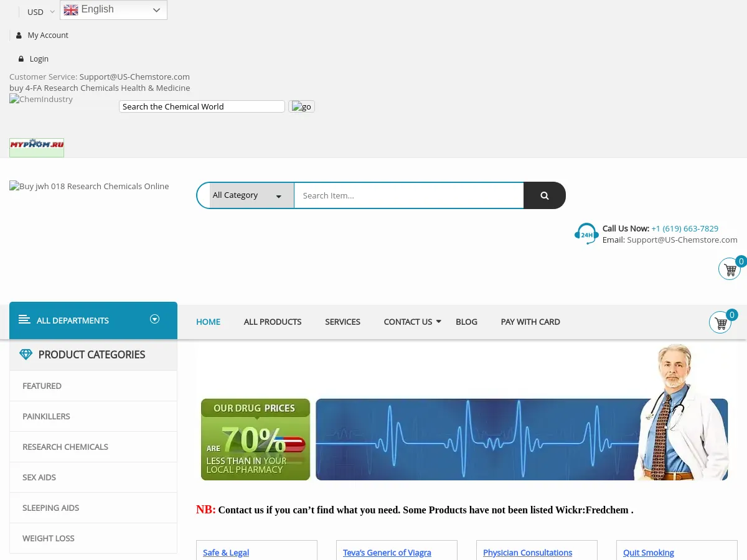This screenshot has height=560, width=747.
Task: Click the cart icon in the navigation bar
Action: point(720,322)
